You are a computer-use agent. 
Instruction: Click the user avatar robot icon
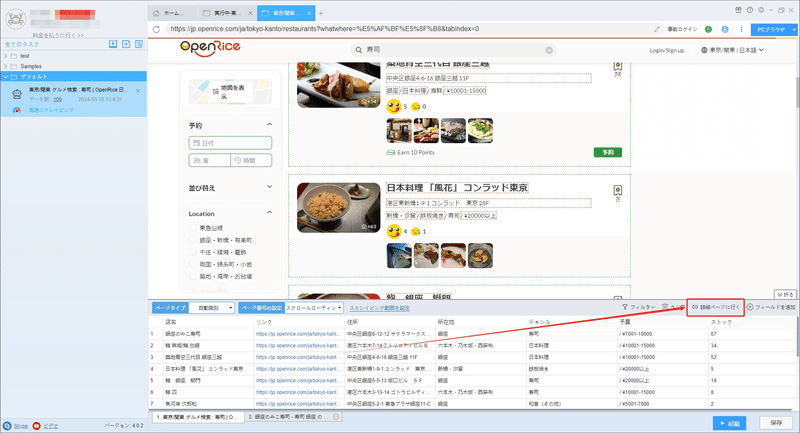(16, 19)
